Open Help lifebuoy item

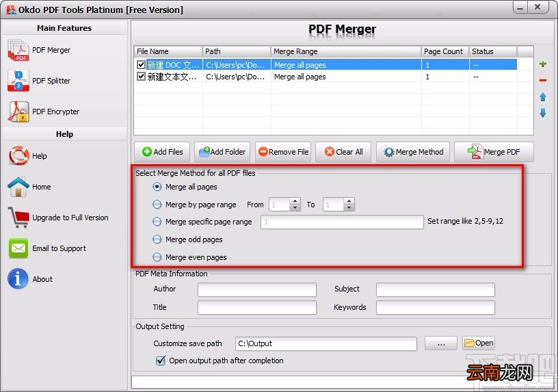click(27, 156)
